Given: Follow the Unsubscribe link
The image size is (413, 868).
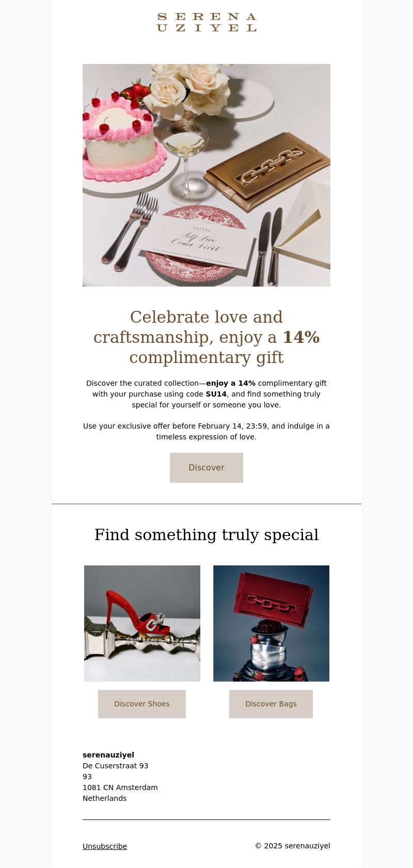Looking at the screenshot, I should [105, 846].
